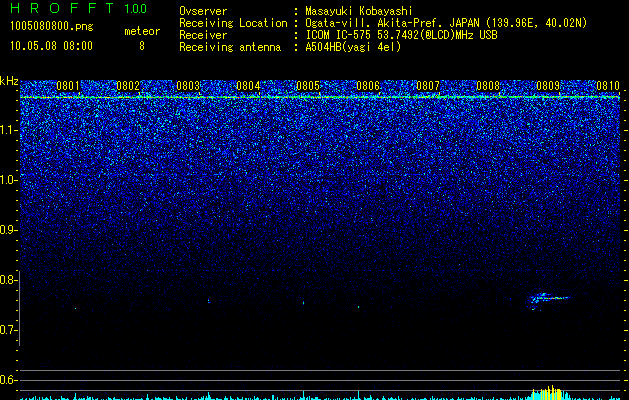629x400 pixels.
Task: Click the 0805 time marker
Action: 308,86
